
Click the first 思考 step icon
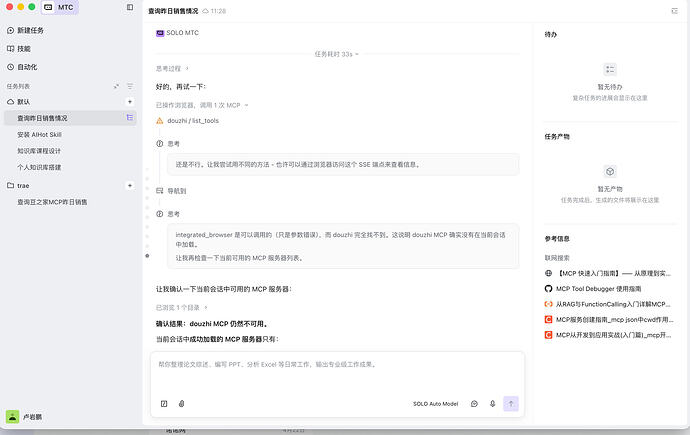[x=160, y=144]
